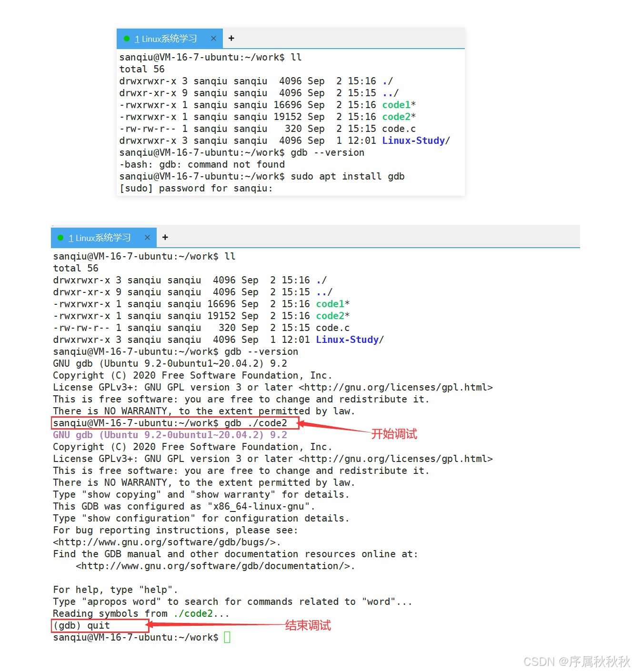Click code.c filename in upper terminal
Screen dimensions: 632x672
399,129
